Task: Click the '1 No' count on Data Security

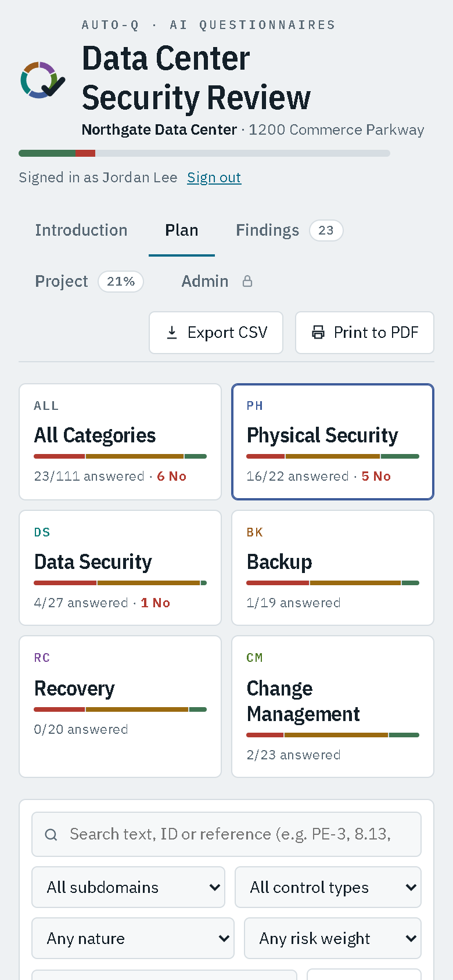Action: (x=156, y=603)
